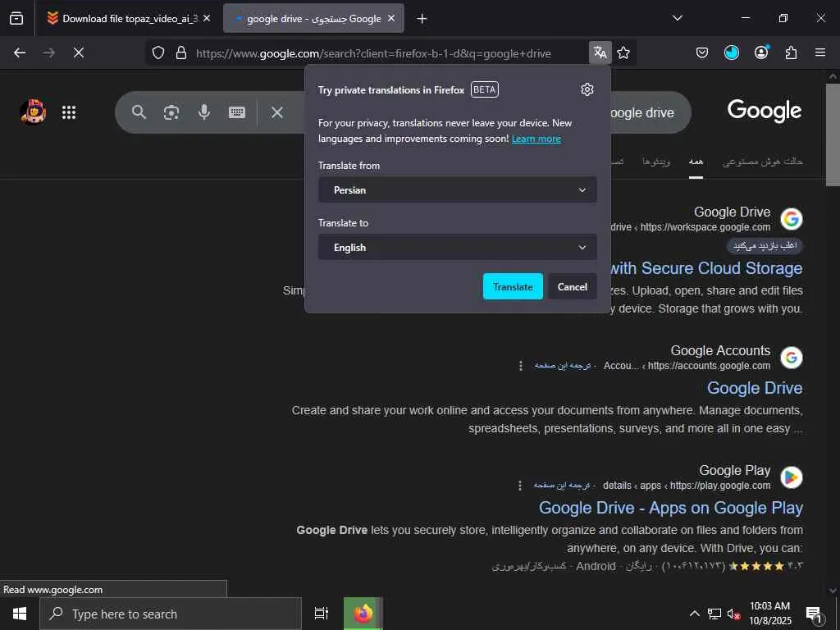Search by image with camera icon

(x=171, y=112)
